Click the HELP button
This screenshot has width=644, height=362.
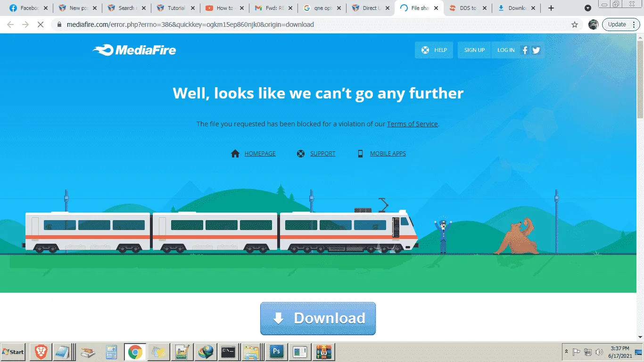[x=434, y=50]
